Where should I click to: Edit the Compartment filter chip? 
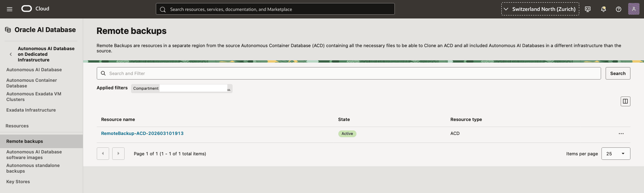coord(182,88)
